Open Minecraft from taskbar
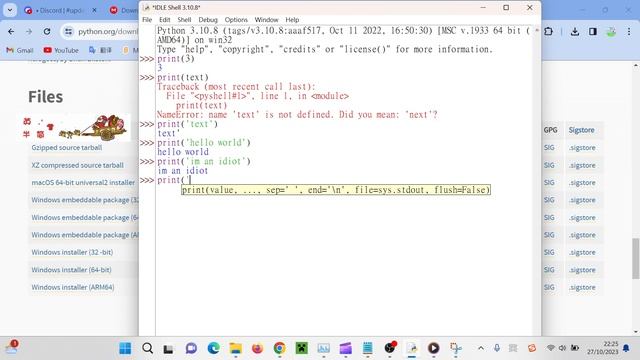 pos(301,348)
